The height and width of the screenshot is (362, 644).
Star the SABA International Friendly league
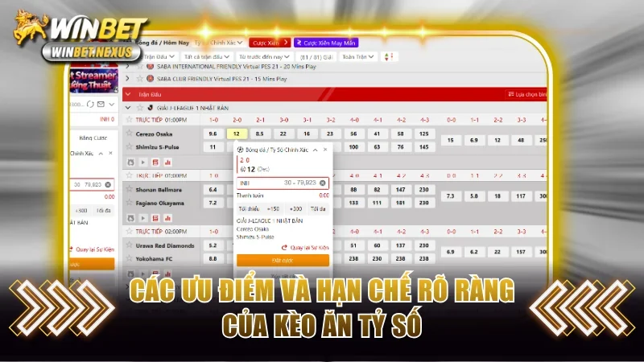coord(140,67)
